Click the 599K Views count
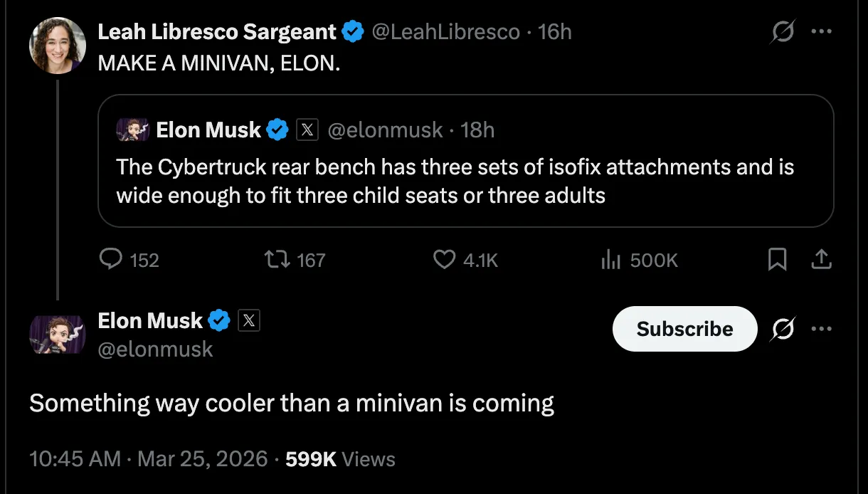This screenshot has height=494, width=868. [311, 459]
